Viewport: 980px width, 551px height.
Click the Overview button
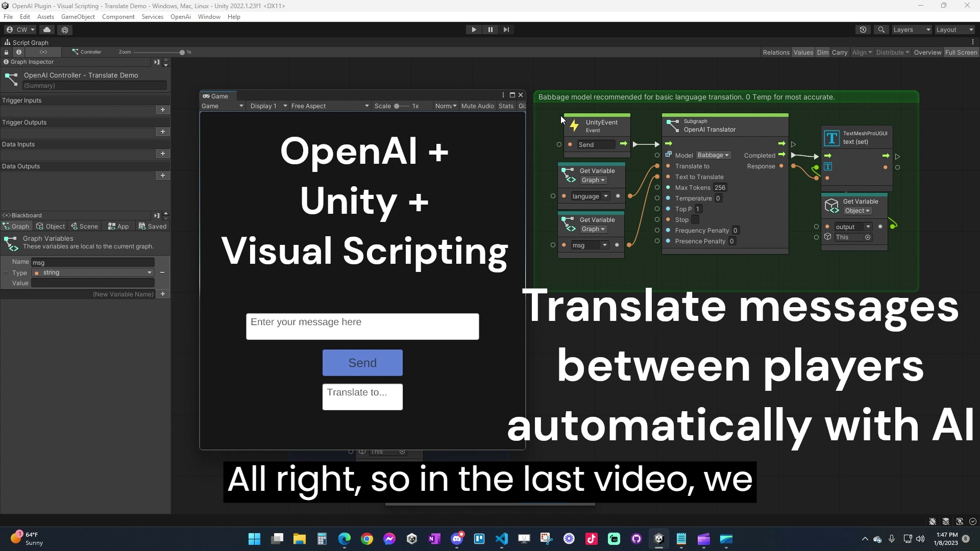coord(927,53)
